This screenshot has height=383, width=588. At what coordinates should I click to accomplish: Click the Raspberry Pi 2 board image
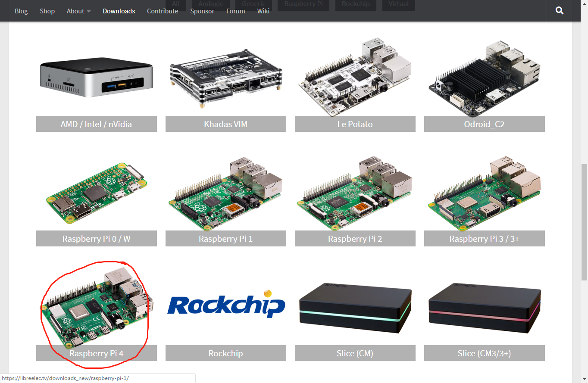pos(355,193)
